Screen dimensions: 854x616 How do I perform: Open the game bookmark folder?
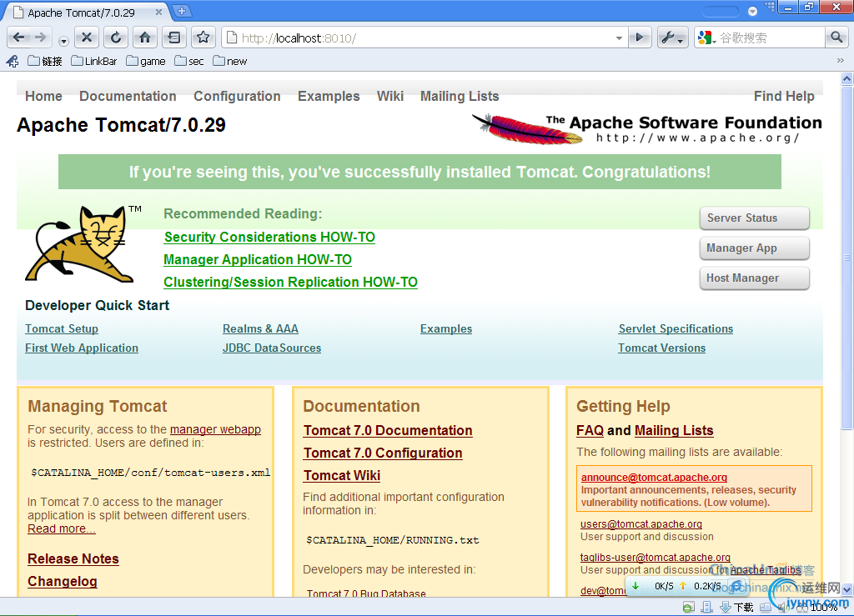(146, 61)
